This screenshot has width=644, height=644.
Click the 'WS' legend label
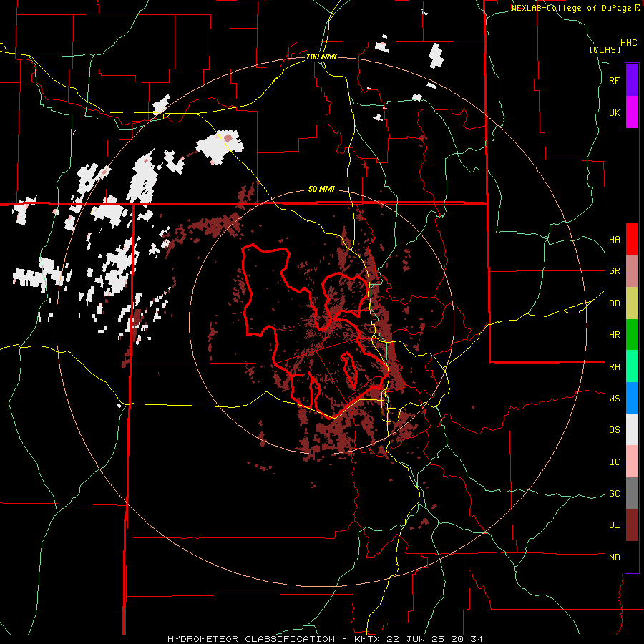[x=614, y=399]
